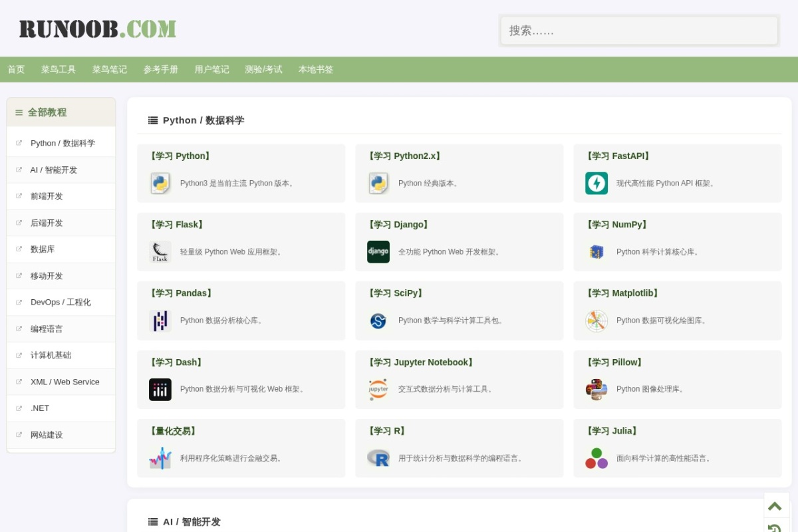
Task: Click the RUNOOB.COM site logo
Action: (98, 29)
